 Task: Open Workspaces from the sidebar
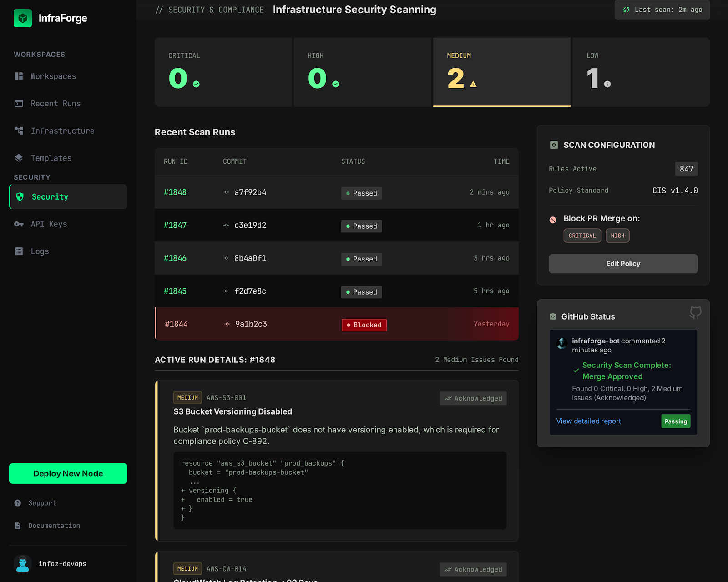[68, 76]
